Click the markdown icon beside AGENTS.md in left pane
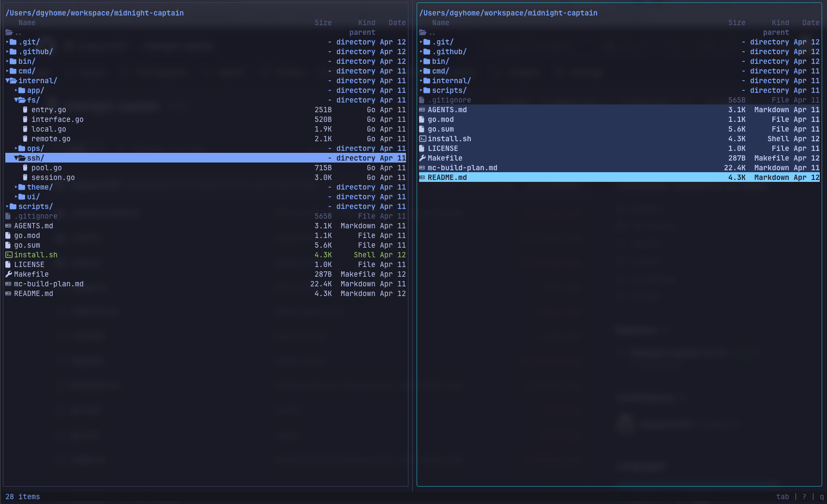 tap(8, 226)
